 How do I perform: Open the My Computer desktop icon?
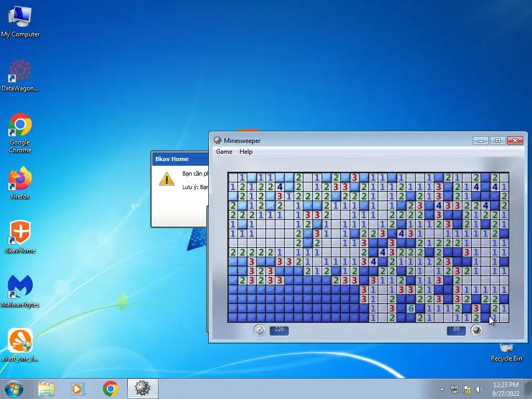coord(20,21)
